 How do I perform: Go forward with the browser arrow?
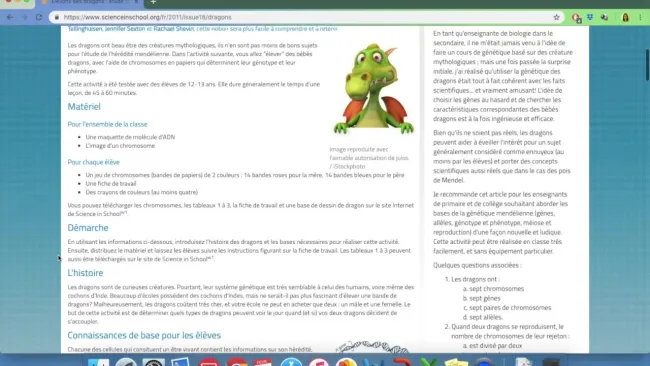tap(24, 17)
